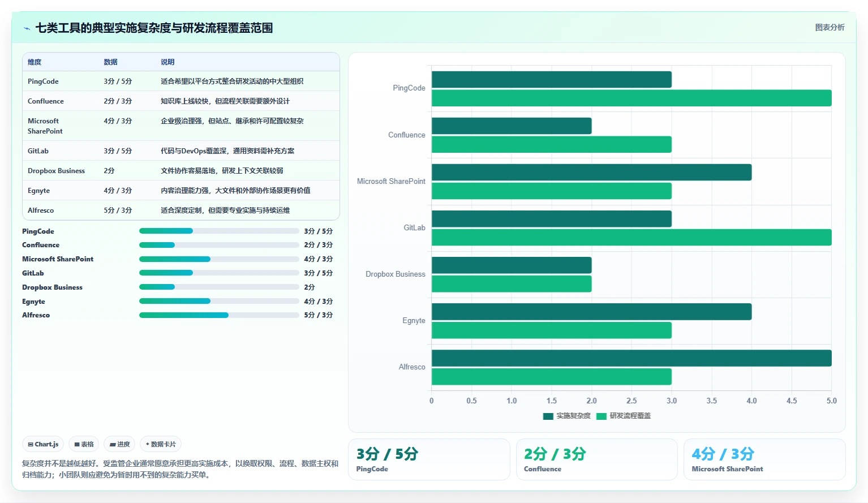Screen dimensions: 868x503
Task: Click the 5分 / 3分 cell in Alfresco table row
Action: (x=118, y=210)
